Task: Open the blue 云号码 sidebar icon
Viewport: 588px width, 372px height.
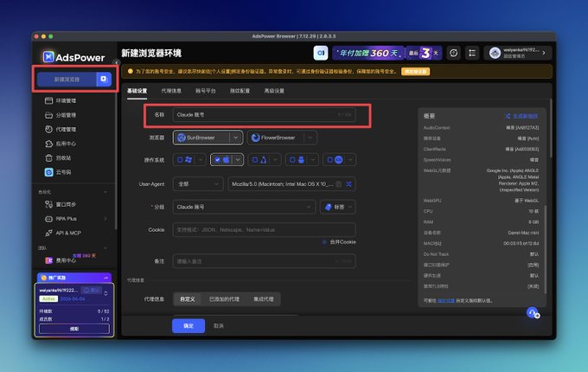Action: tap(48, 172)
